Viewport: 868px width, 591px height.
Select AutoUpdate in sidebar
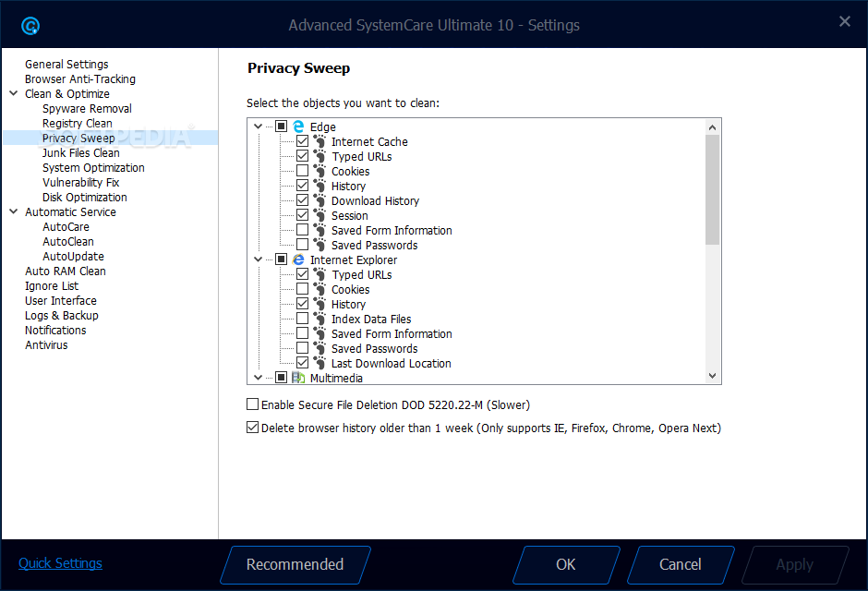73,256
